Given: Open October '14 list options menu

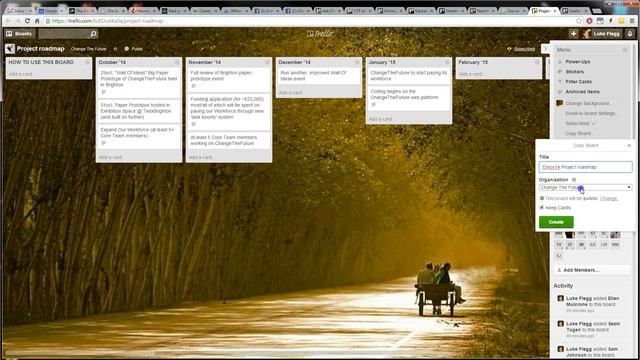Looking at the screenshot, I should tap(177, 62).
